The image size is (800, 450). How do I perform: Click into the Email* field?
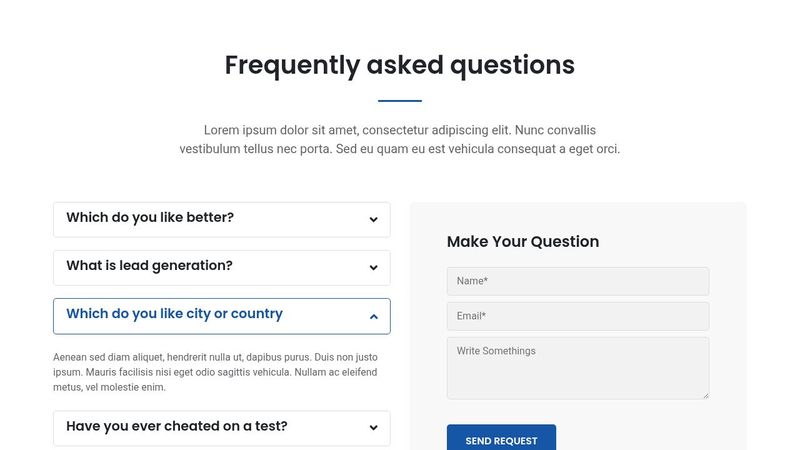[x=577, y=316]
